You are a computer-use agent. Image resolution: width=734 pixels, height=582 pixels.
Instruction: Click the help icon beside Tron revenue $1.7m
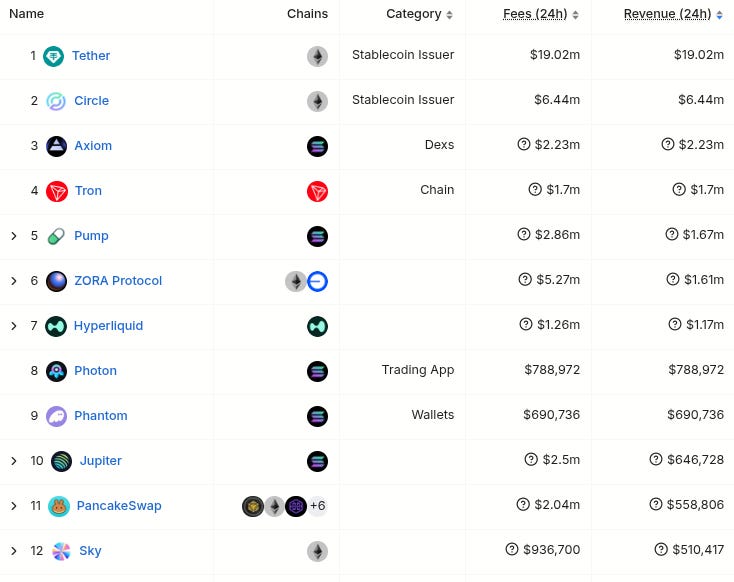click(679, 189)
